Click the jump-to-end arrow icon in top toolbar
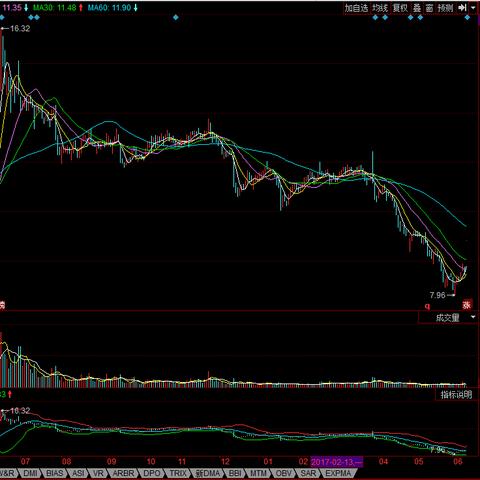480x480 pixels. click(x=462, y=8)
